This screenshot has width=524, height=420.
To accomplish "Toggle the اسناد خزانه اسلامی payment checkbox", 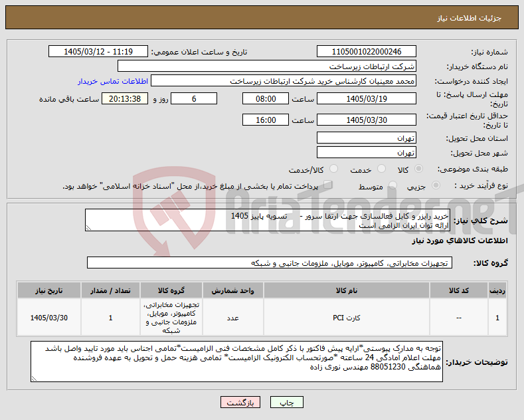I will (328, 185).
